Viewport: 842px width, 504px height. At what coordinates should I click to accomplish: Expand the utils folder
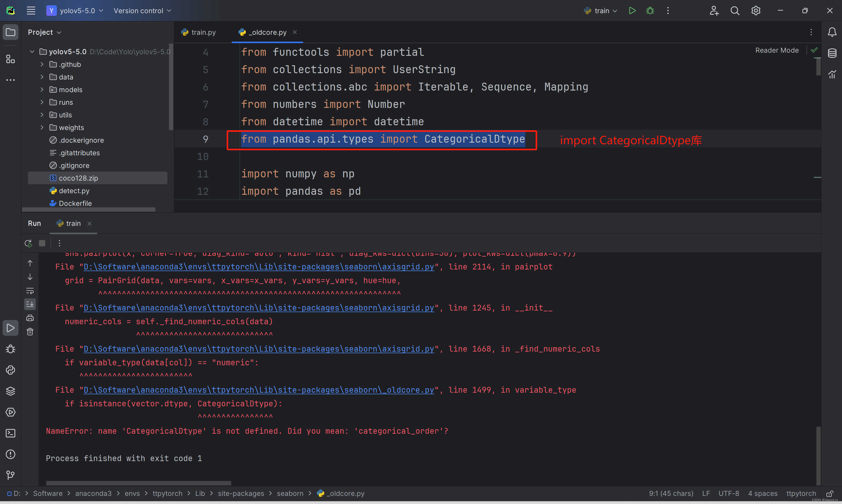[x=42, y=115]
